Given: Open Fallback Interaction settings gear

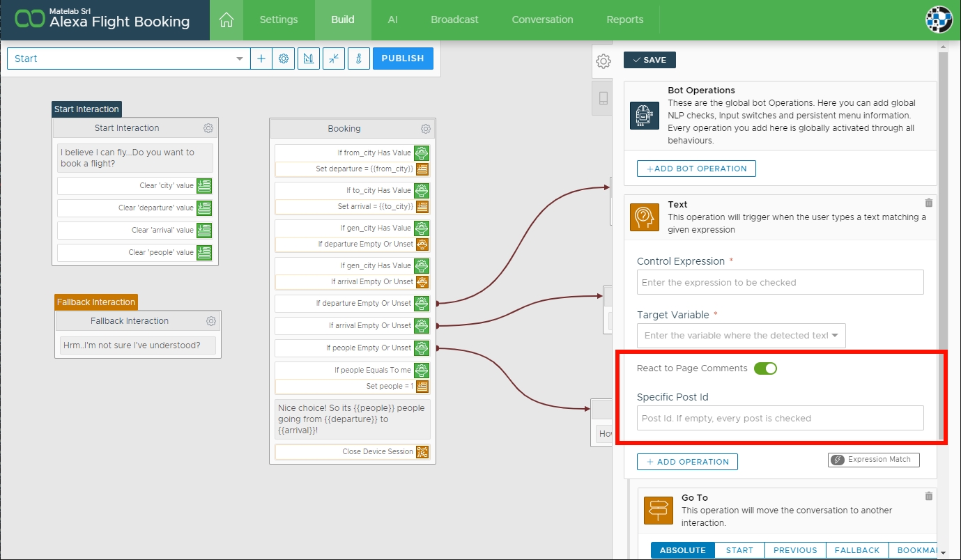Looking at the screenshot, I should pyautogui.click(x=211, y=321).
